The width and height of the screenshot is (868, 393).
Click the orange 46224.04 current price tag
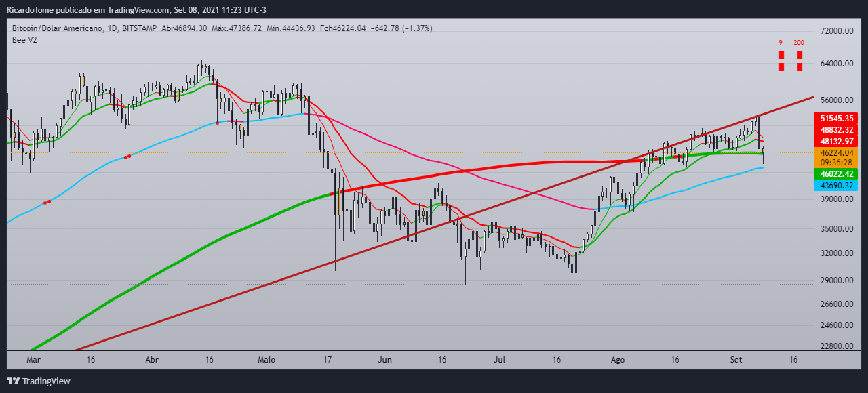836,153
